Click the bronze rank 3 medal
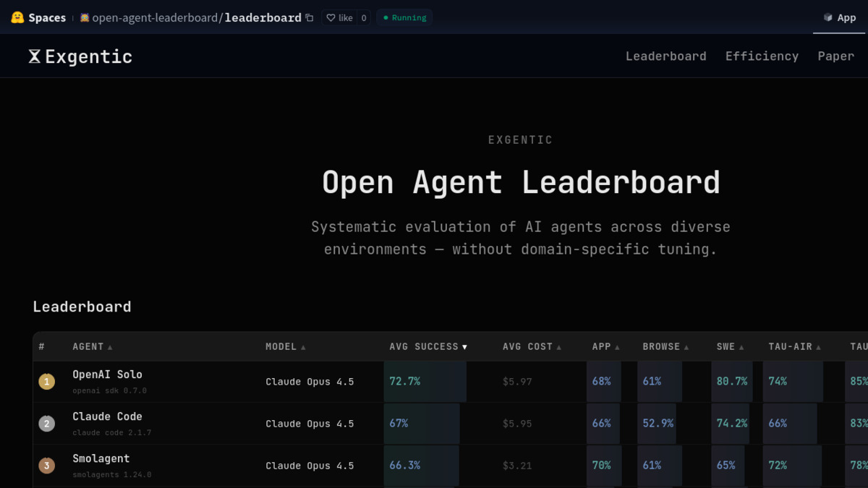This screenshot has height=488, width=868. point(46,466)
